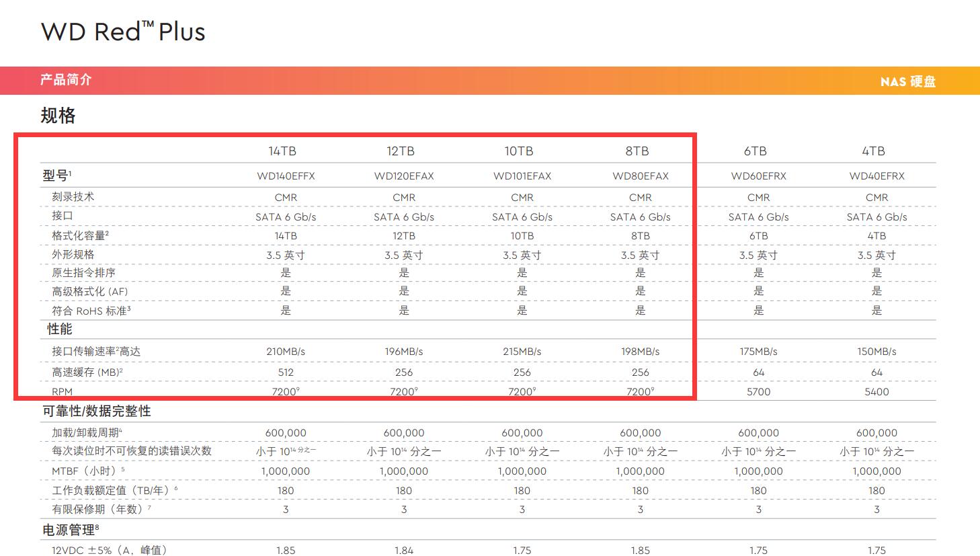Click the MTBF（小时）row label
Viewport: 980px width, 556px height.
(x=88, y=471)
